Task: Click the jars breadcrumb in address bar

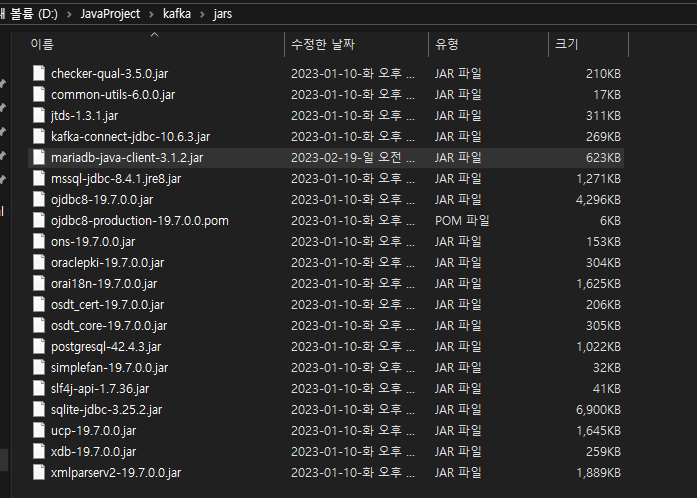Action: (222, 14)
